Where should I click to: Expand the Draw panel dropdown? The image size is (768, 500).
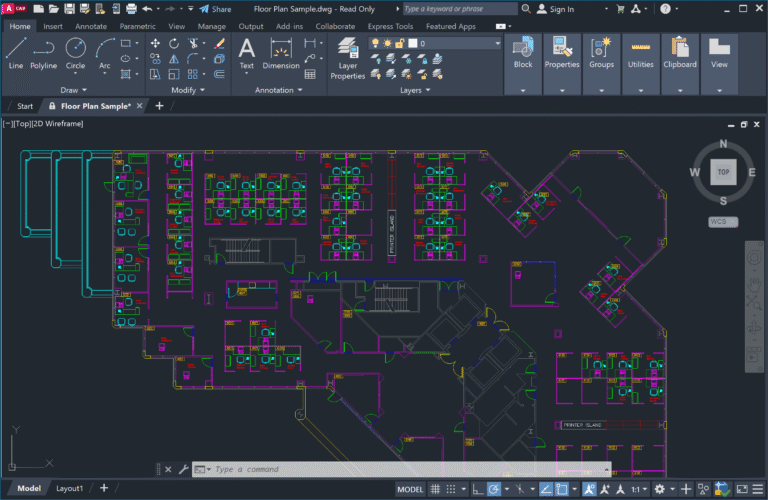(73, 90)
